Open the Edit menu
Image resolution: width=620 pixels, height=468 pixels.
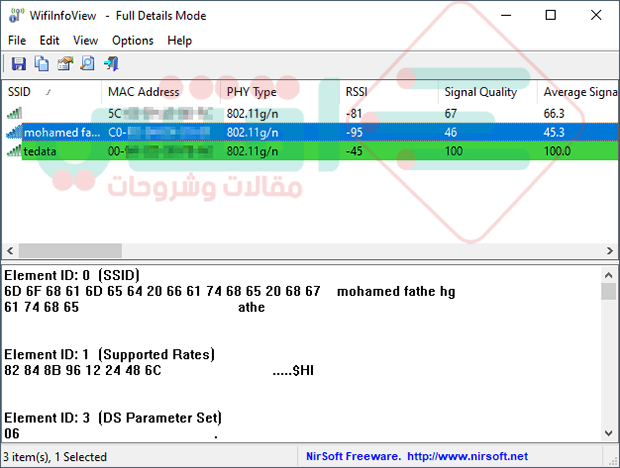click(49, 40)
